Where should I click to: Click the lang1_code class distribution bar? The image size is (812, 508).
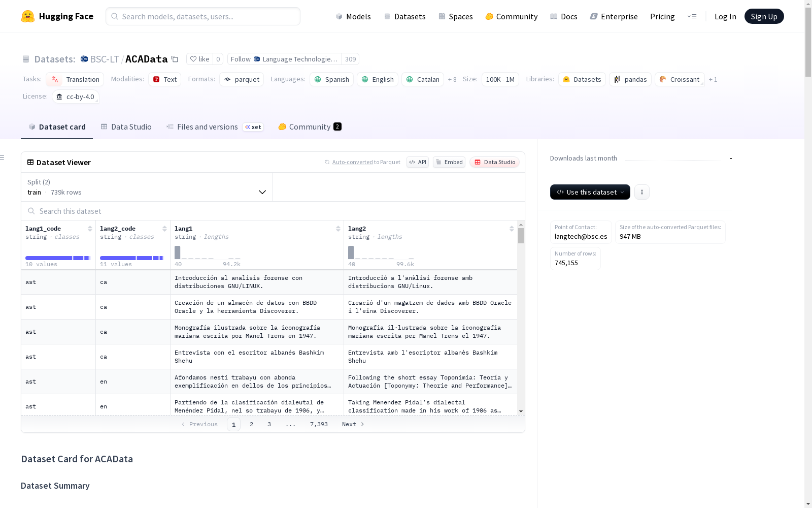[x=58, y=258]
